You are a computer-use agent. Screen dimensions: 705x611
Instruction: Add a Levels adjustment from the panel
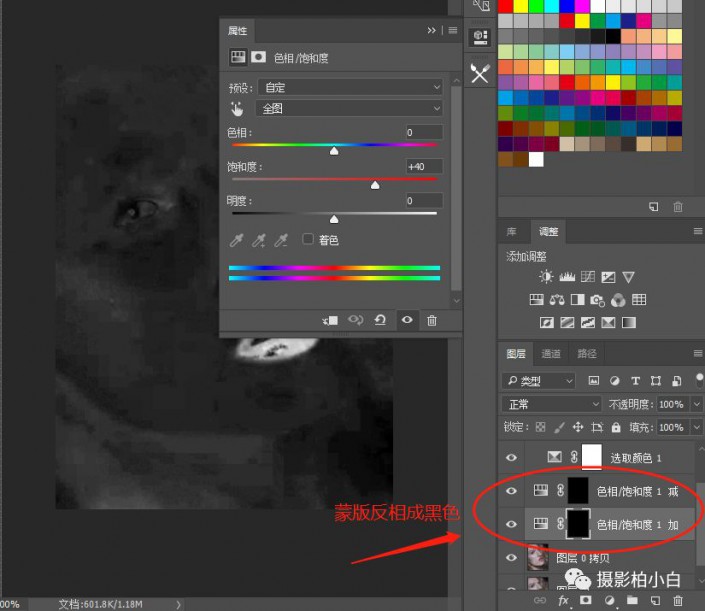click(566, 277)
